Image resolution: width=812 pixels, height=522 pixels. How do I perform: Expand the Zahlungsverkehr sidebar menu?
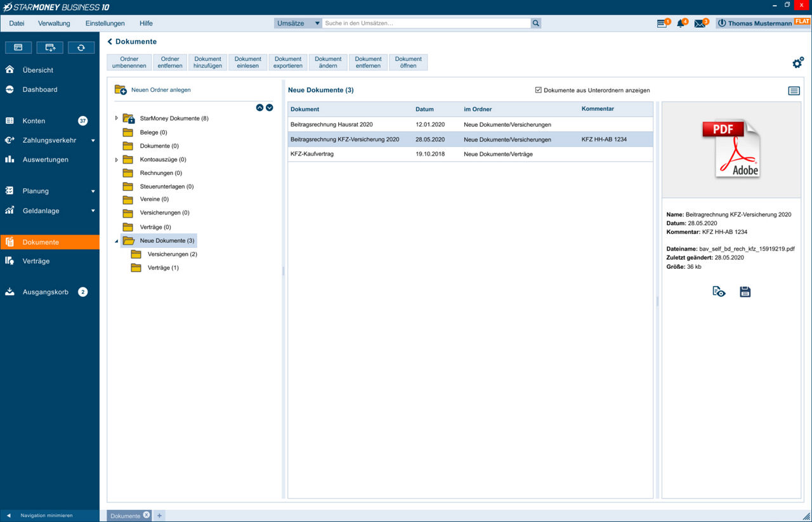(93, 140)
